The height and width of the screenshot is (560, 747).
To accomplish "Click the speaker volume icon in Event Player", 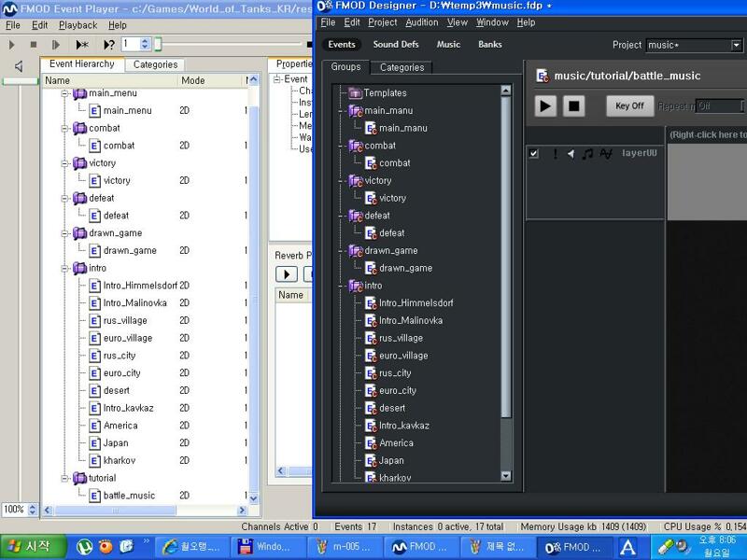I will tap(19, 66).
